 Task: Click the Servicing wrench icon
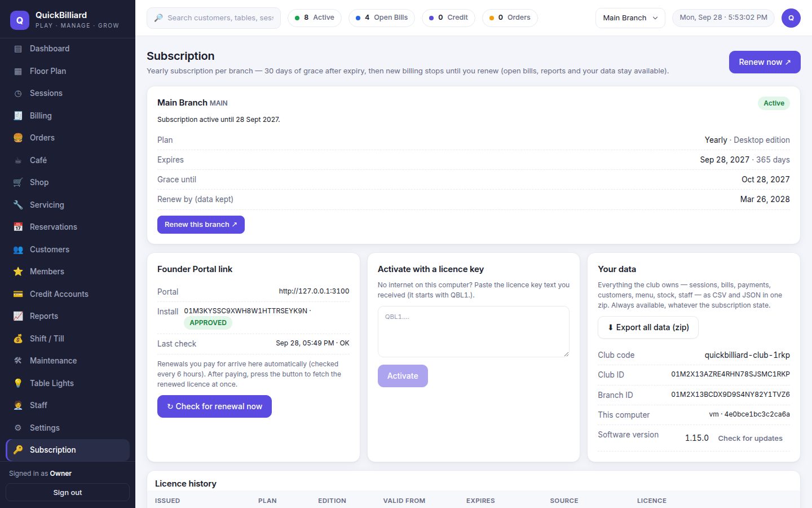pos(18,205)
